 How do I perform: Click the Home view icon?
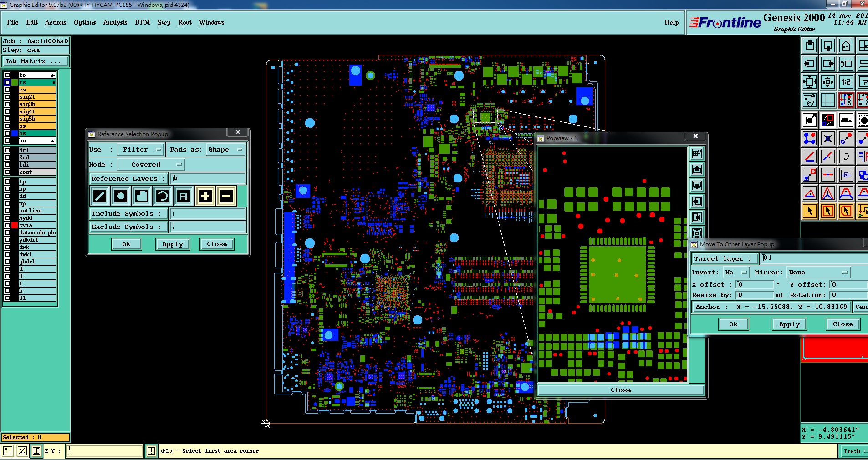846,45
